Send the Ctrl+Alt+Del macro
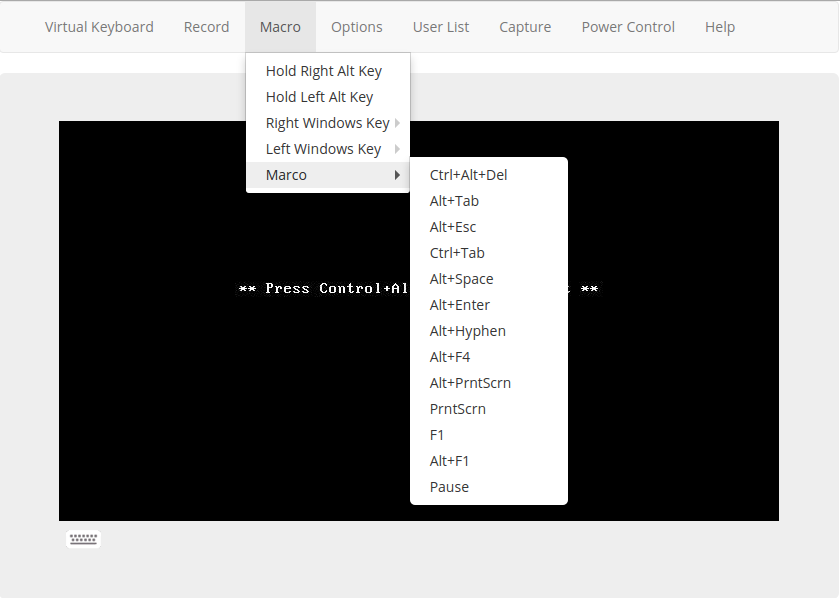 [469, 175]
